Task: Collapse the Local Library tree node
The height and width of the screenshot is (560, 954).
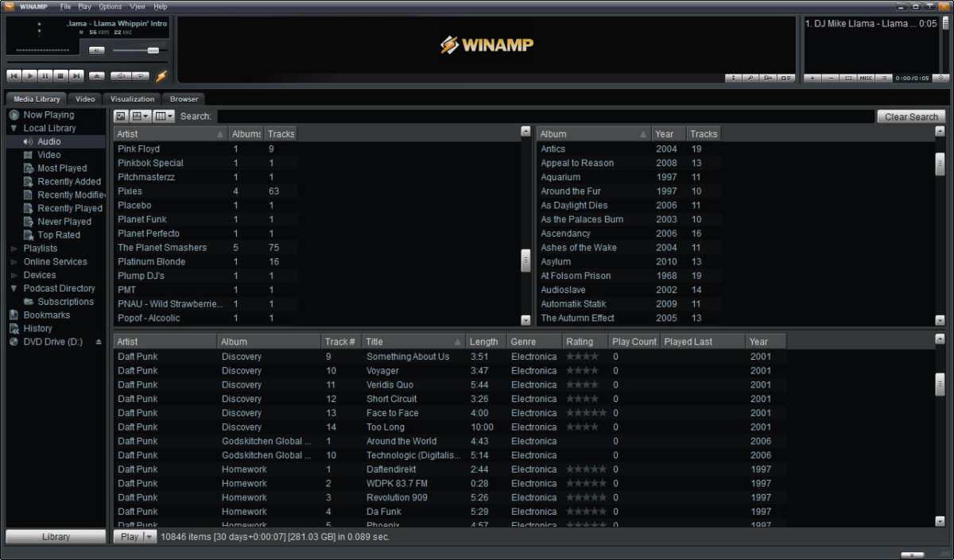Action: (14, 128)
